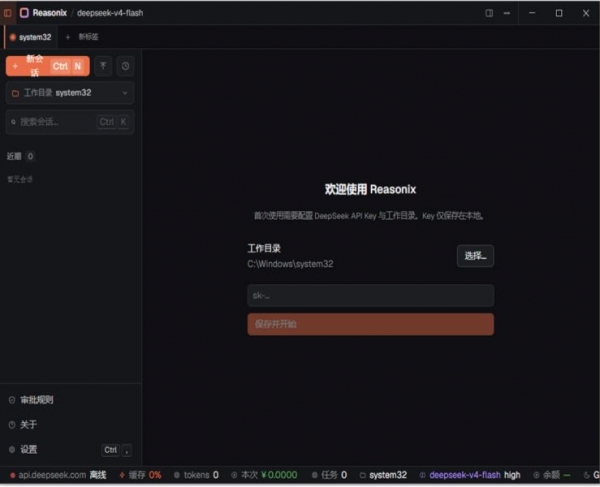The image size is (600, 487).
Task: Click the 选择… directory button
Action: click(x=475, y=256)
